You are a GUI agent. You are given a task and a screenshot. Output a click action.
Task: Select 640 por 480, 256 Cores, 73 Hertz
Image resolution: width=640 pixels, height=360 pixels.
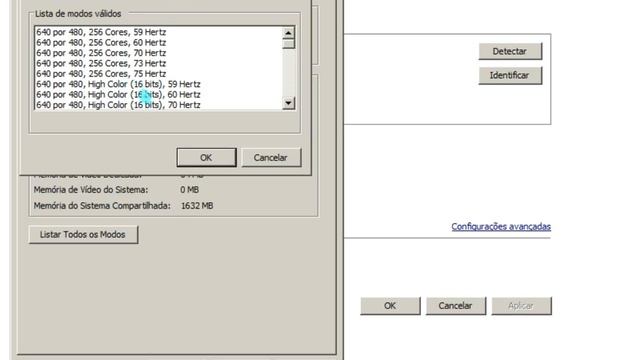click(158, 63)
